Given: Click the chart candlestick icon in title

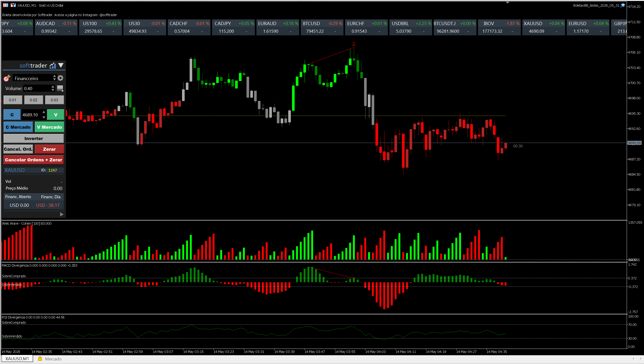Looking at the screenshot, I should pos(13,5).
